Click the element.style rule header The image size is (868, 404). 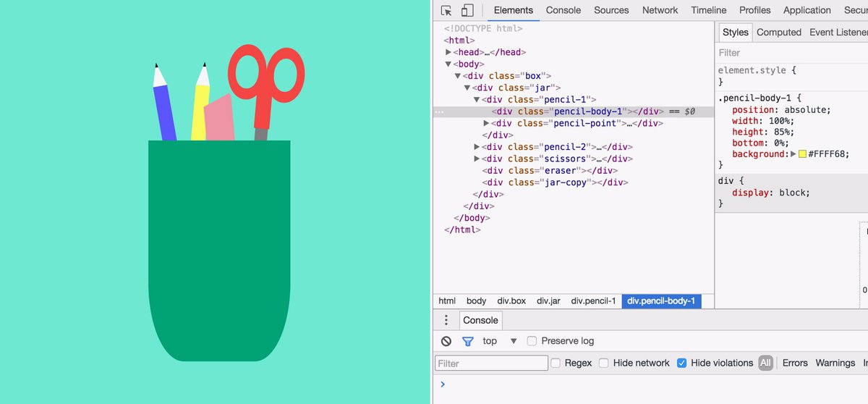click(757, 70)
